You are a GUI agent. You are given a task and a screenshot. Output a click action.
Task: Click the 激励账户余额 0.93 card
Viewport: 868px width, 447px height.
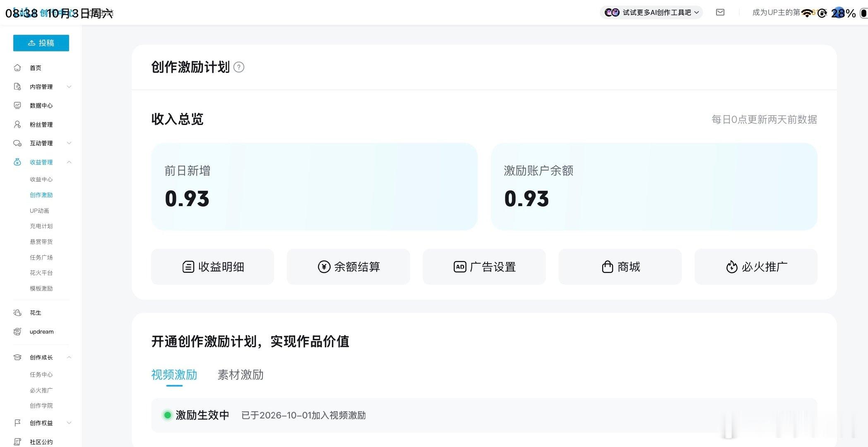654,187
